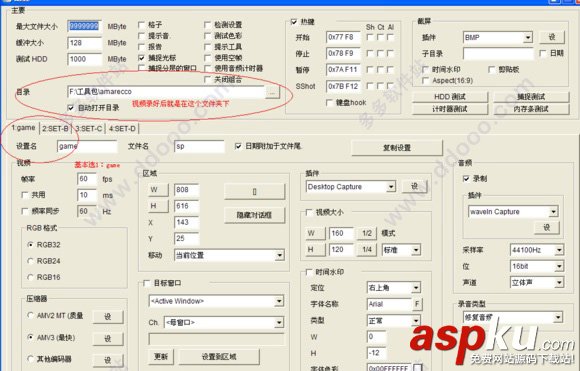Enable the 目标窗口 checkbox
The height and width of the screenshot is (371, 580).
[146, 283]
